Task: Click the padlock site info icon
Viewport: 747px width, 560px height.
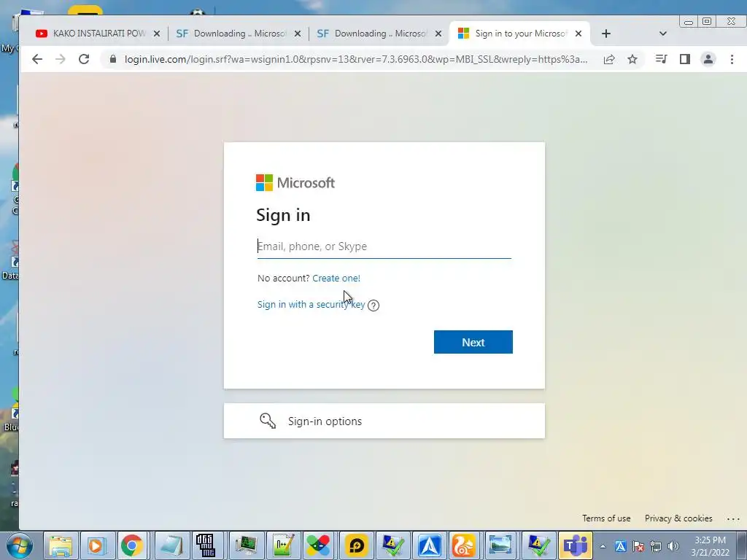Action: [x=113, y=59]
